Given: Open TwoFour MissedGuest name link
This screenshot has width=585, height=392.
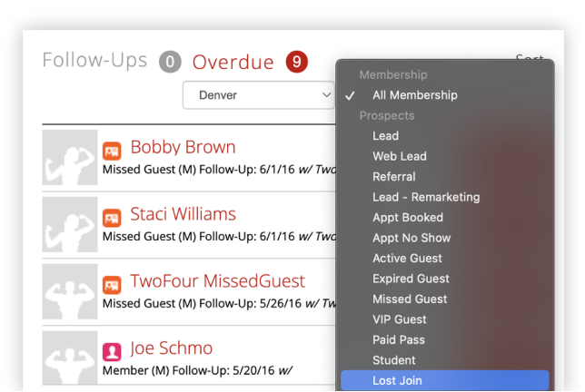Looking at the screenshot, I should pyautogui.click(x=217, y=281).
